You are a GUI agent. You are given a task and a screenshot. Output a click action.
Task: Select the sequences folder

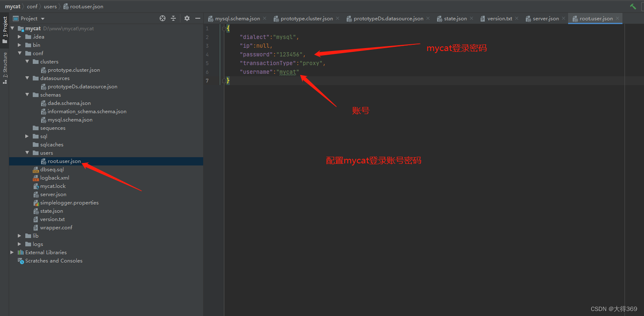click(53, 128)
